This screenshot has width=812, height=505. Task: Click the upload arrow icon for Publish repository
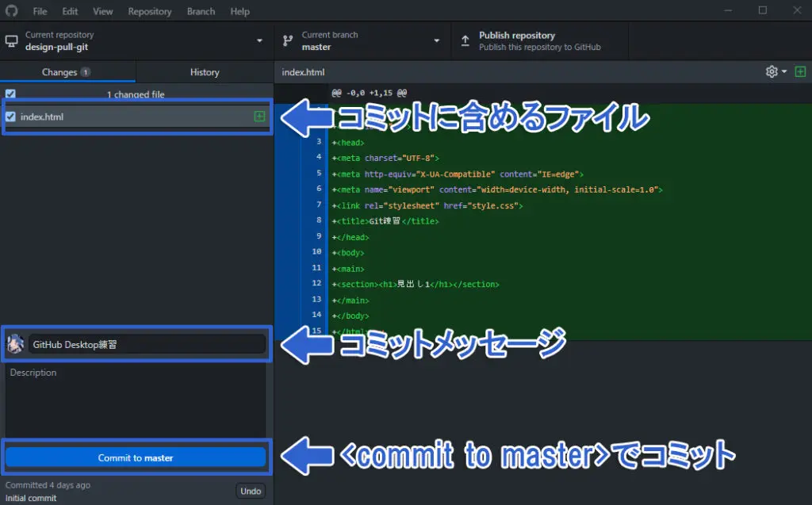pos(465,41)
